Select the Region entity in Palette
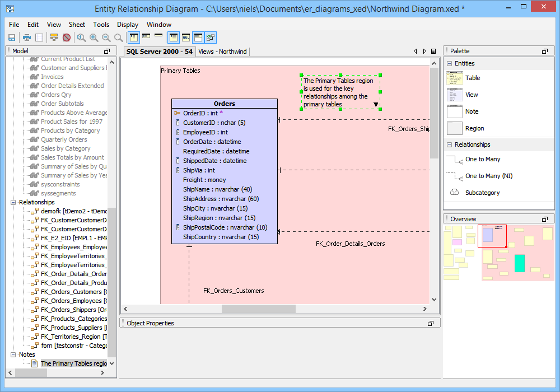The width and height of the screenshot is (560, 392). coord(474,128)
